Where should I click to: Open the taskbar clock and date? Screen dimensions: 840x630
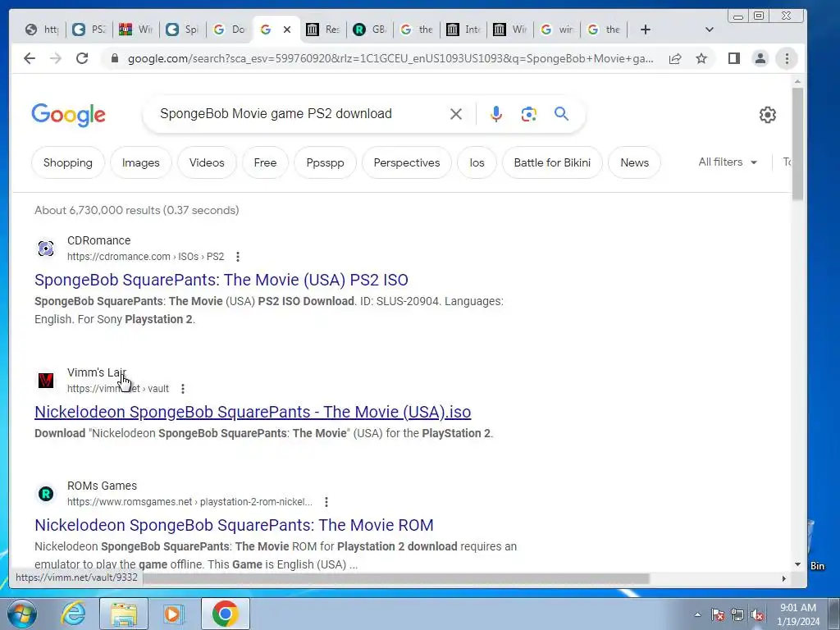tap(798, 614)
